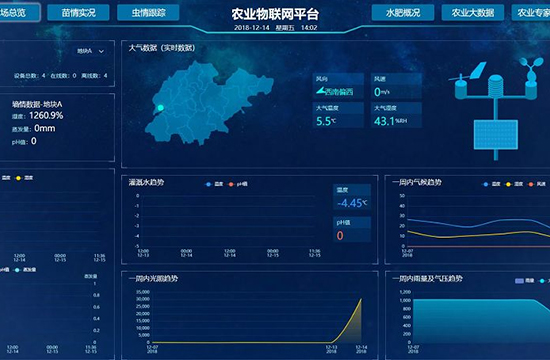The image size is (550, 360).
Task: Toggle red 风速 legend in 一周内气候趋势 chart
Action: (x=537, y=184)
